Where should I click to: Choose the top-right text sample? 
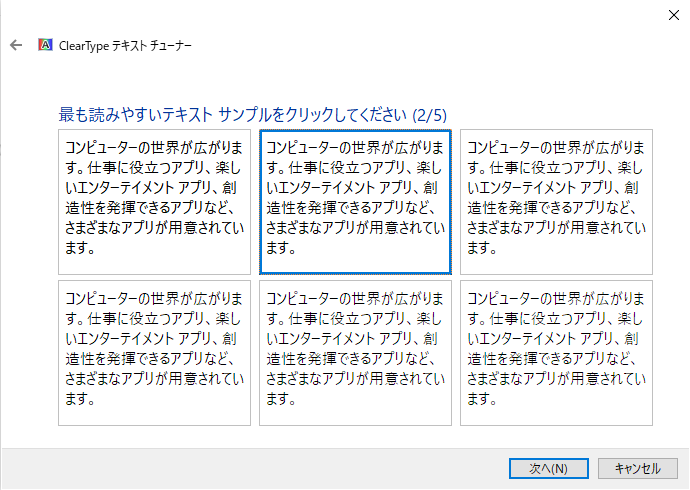[556, 201]
